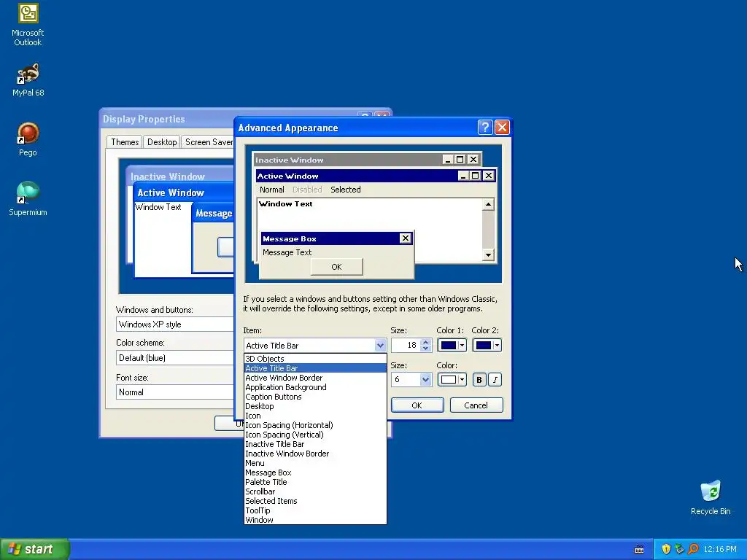The image size is (747, 560).
Task: Click Normal in the preview menu
Action: coord(271,190)
